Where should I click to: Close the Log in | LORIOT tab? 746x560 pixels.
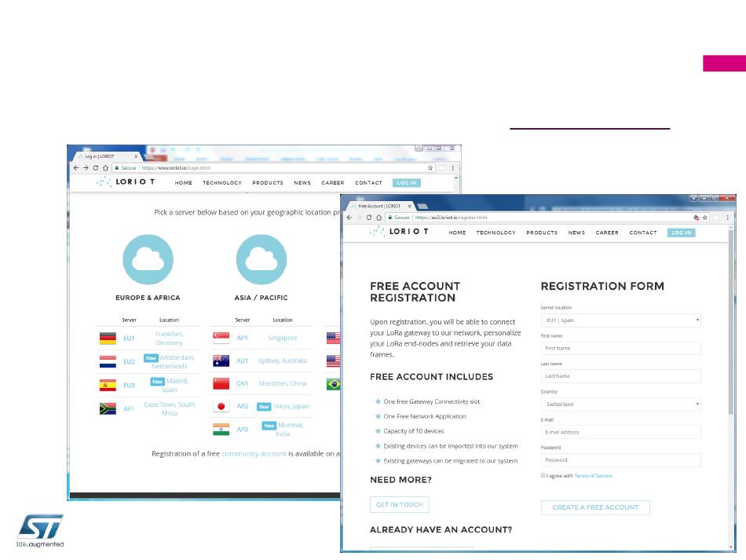136,156
